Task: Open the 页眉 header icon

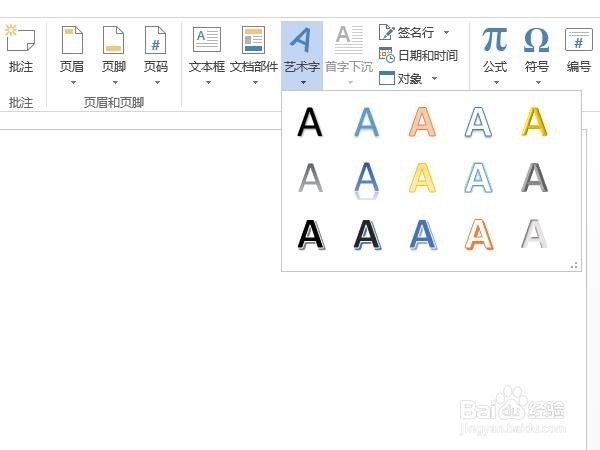Action: 72,40
